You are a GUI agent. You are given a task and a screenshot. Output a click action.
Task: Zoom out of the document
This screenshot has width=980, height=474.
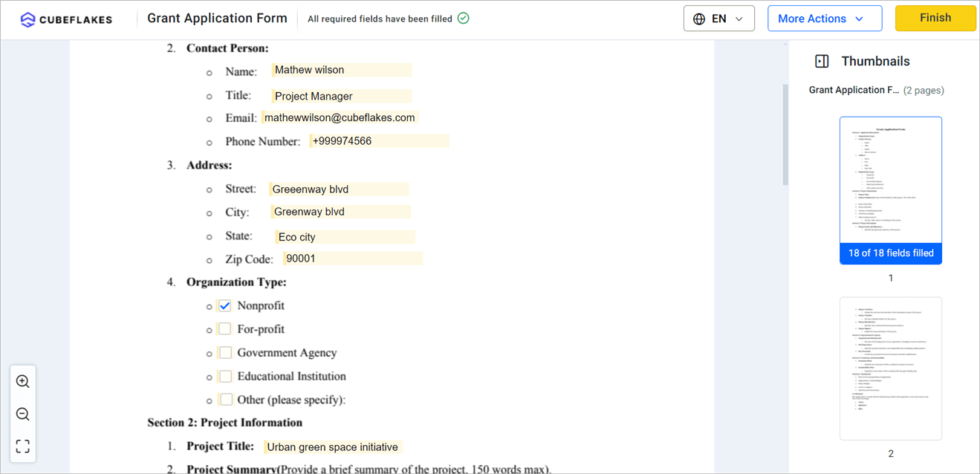pyautogui.click(x=23, y=415)
